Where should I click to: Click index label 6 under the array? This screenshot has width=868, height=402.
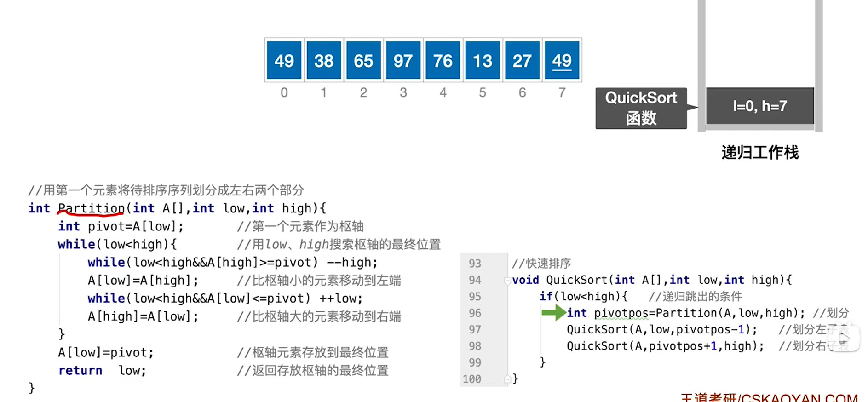(x=523, y=92)
